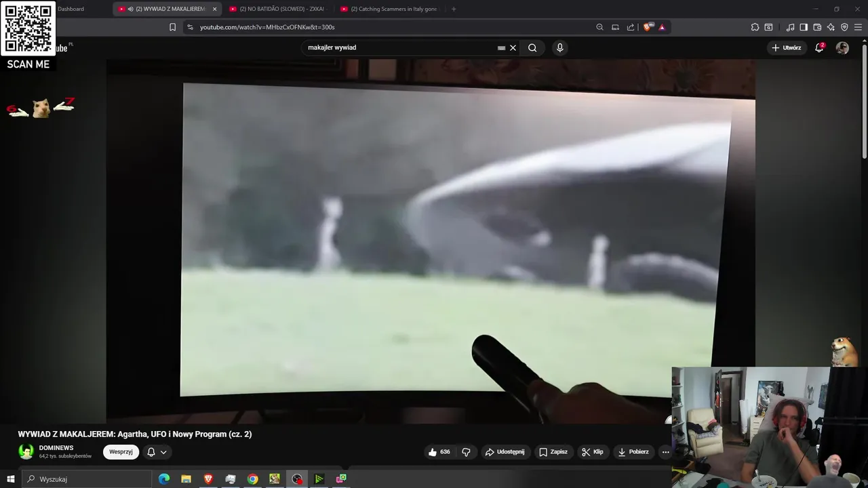Click the URL address field
This screenshot has width=868, height=488.
pos(393,27)
